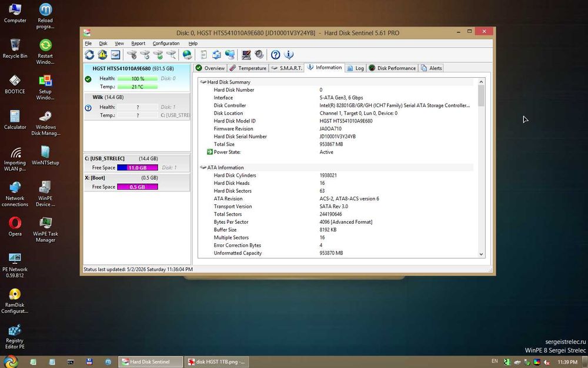Open the Windows Disk Management desktop icon
Image resolution: width=588 pixels, height=368 pixels.
click(45, 123)
